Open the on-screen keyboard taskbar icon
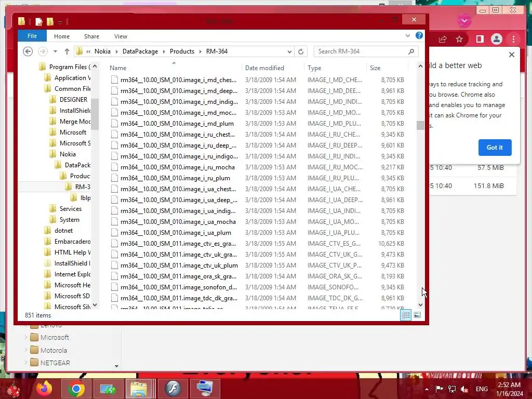532x399 pixels. click(x=205, y=389)
